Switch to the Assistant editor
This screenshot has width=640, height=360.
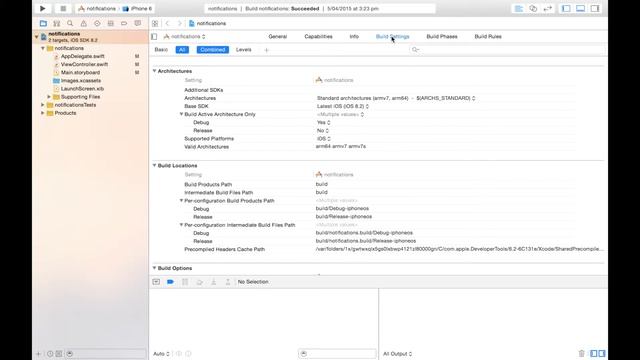[533, 8]
